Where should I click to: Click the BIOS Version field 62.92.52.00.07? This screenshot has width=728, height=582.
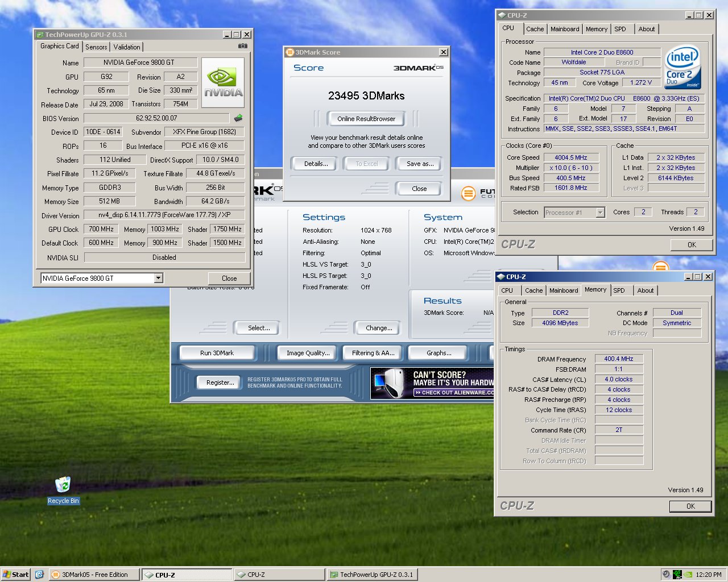[156, 118]
